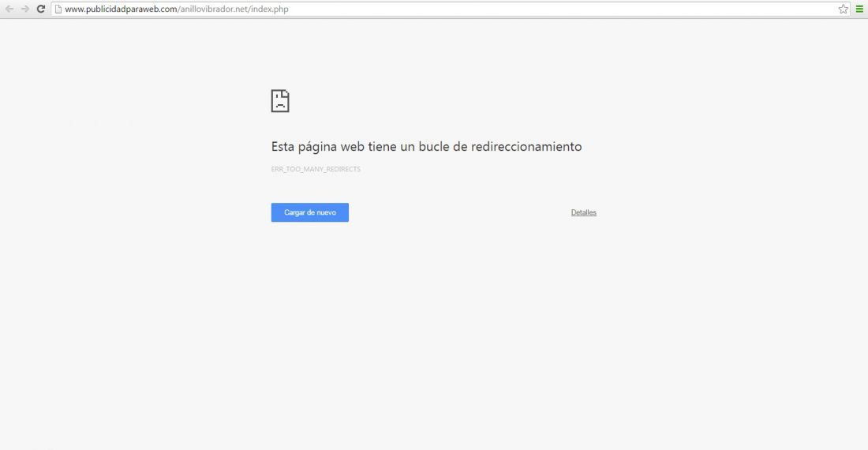Screen dimensions: 868x450
Task: Open the Detalles link
Action: click(583, 212)
